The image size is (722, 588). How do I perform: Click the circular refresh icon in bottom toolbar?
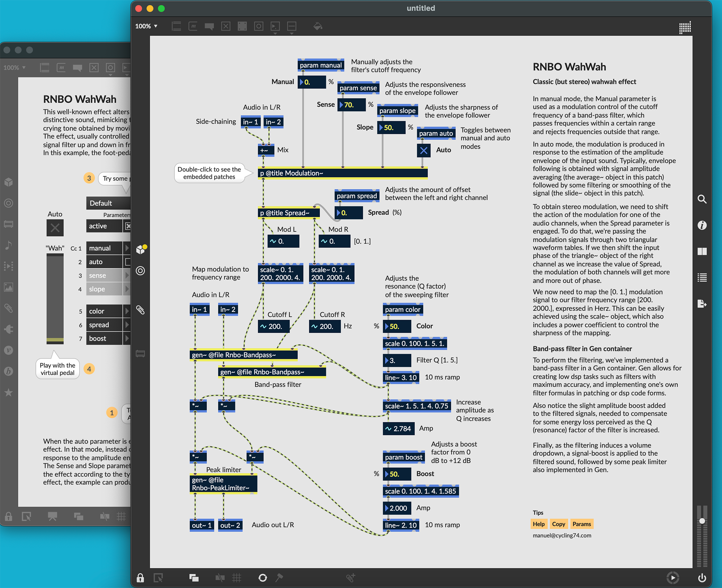[x=263, y=578]
